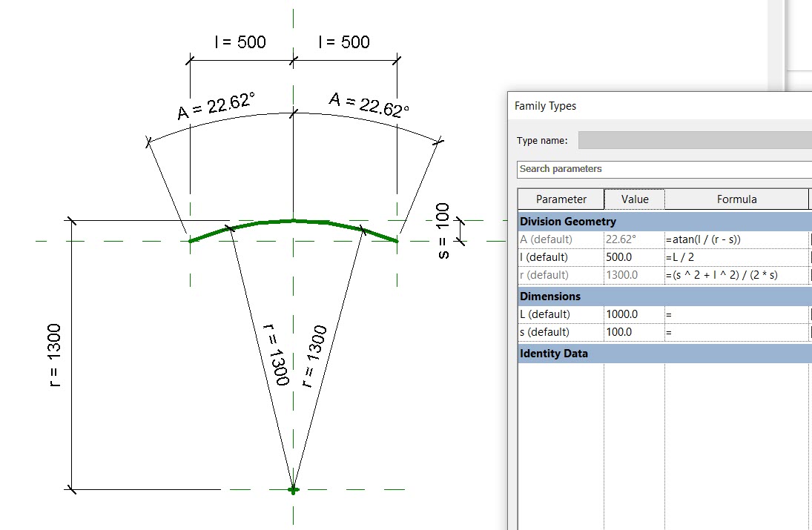Select the green center point marker
The image size is (812, 530).
293,489
